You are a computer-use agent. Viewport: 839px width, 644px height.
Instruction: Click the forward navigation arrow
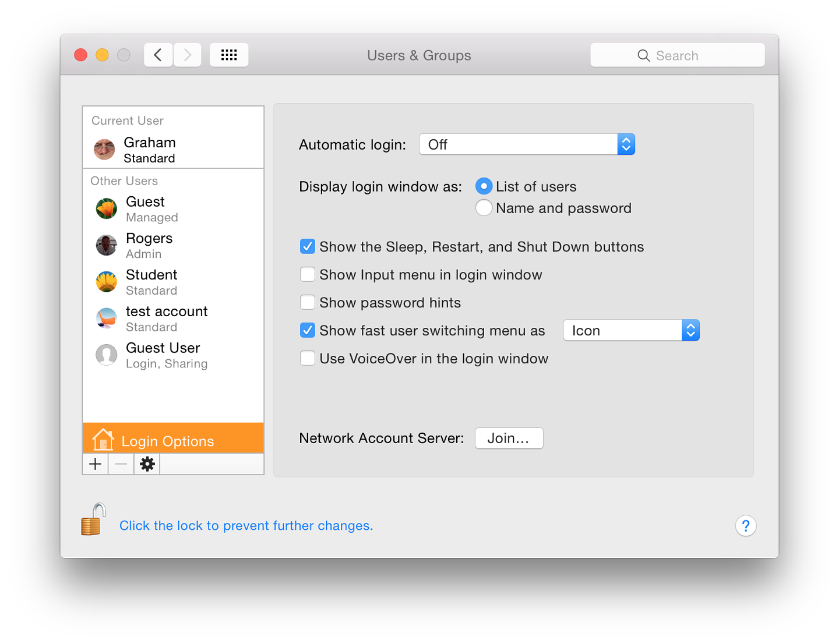tap(188, 55)
